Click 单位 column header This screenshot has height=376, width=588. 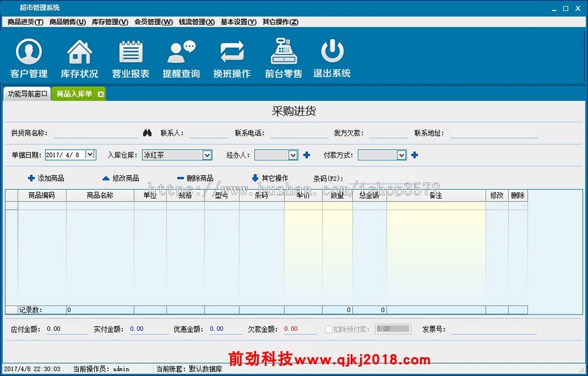coord(150,196)
